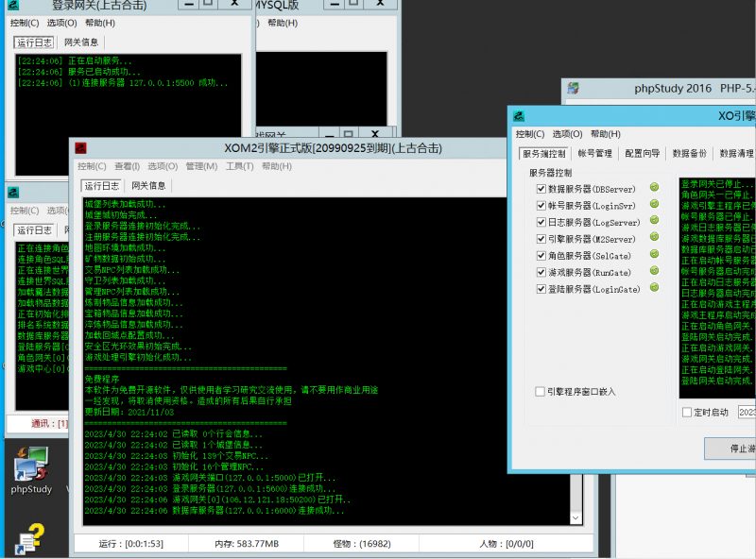The height and width of the screenshot is (559, 756).
Task: Click status icon beside 登陆服务器(LoginGate)
Action: [652, 289]
